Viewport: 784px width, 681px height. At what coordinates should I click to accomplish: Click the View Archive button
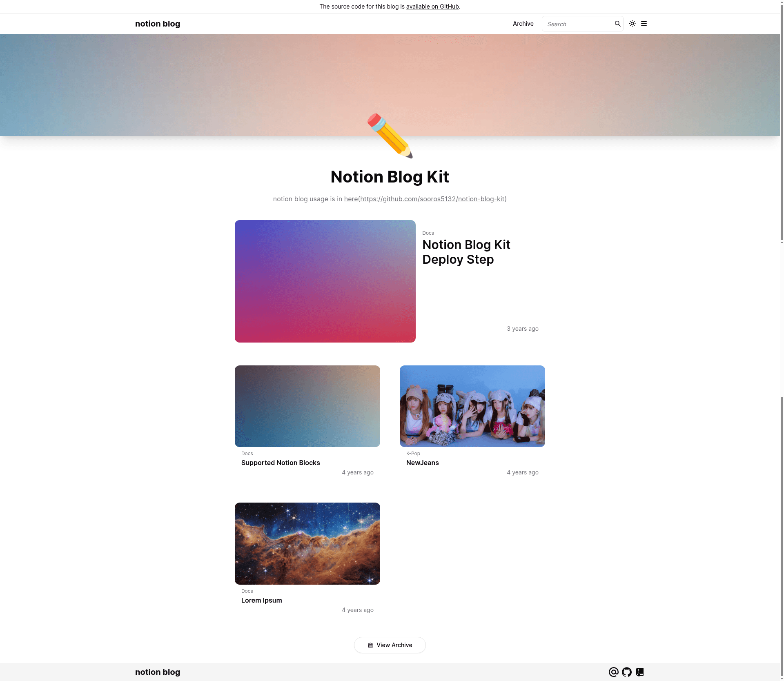tap(390, 645)
